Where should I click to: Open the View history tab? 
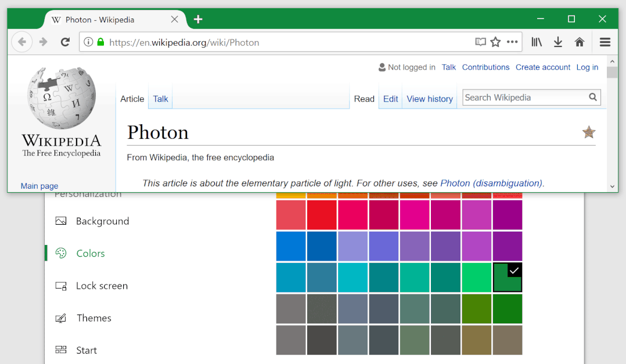pyautogui.click(x=429, y=99)
